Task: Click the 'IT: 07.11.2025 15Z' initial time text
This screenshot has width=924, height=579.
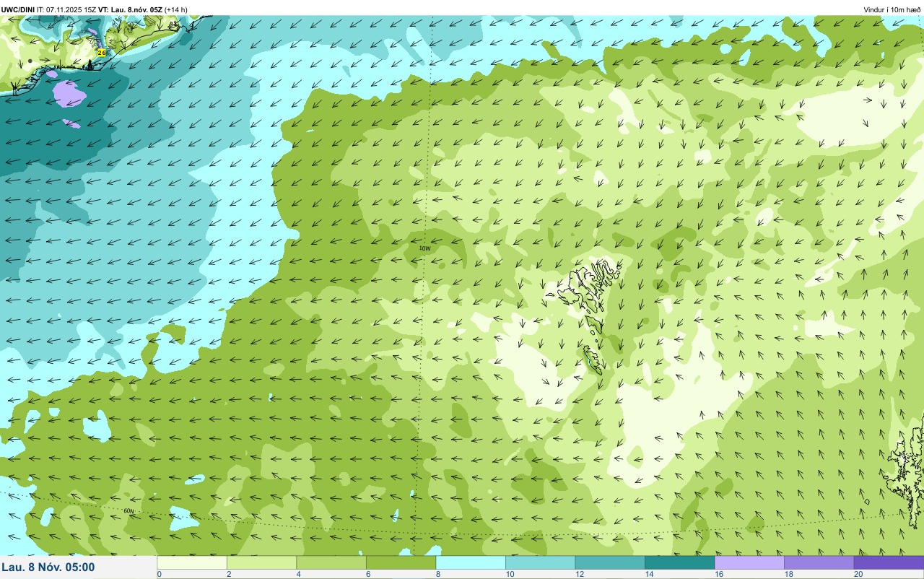Action: [65, 9]
